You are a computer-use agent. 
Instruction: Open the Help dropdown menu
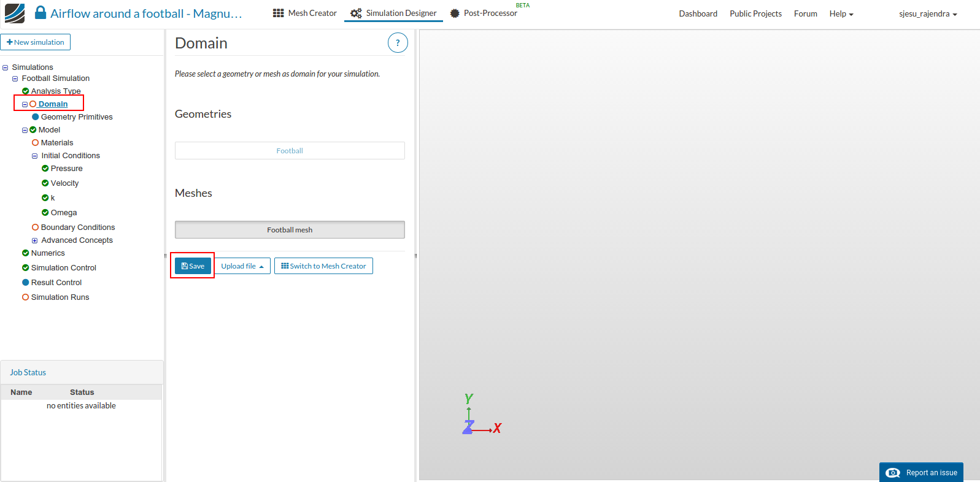[x=841, y=14]
